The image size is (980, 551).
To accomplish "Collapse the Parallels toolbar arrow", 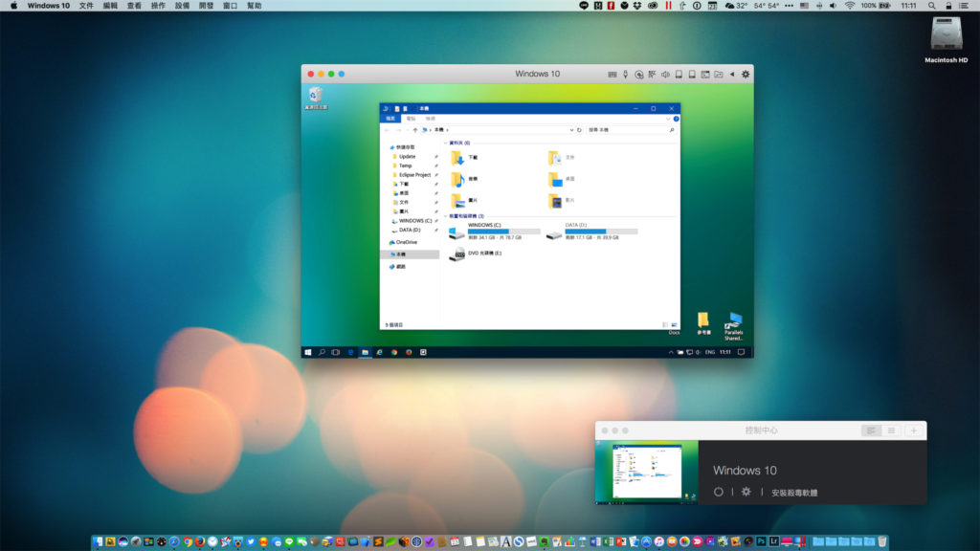I will pos(732,74).
